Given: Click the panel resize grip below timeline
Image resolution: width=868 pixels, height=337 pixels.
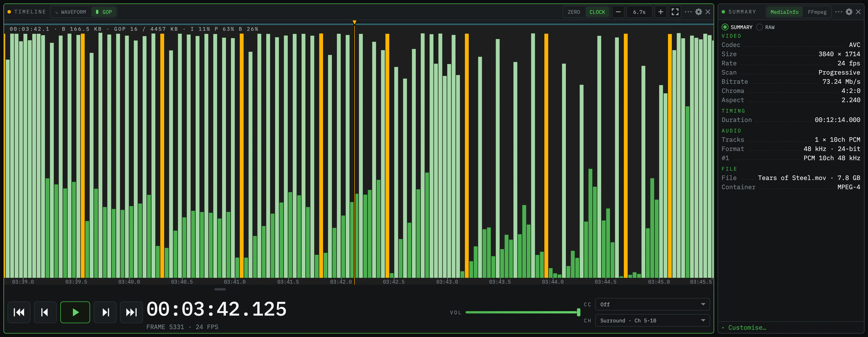Looking at the screenshot, I should [220, 289].
